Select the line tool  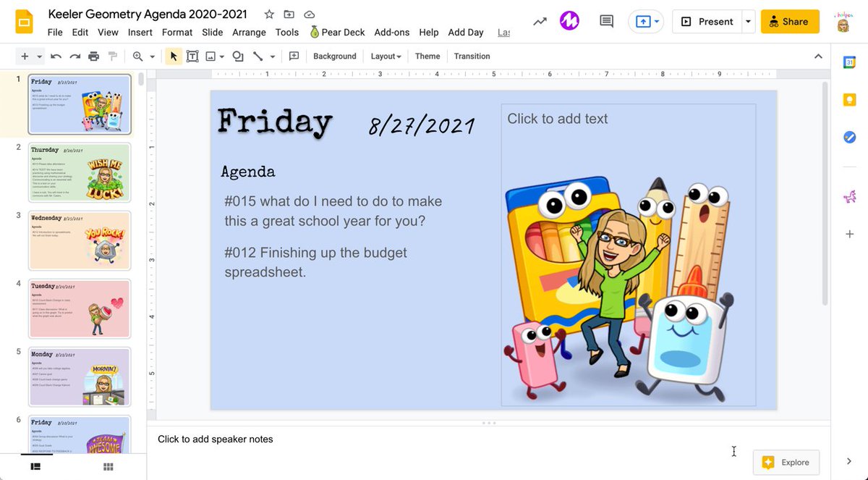[258, 56]
